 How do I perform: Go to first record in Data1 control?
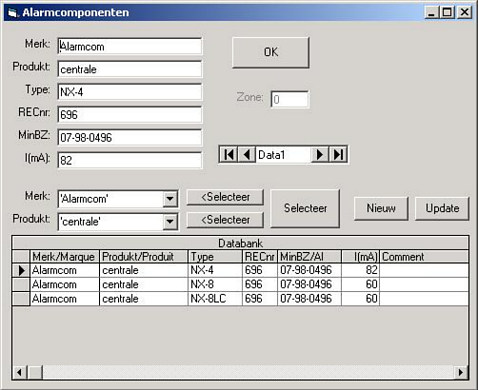coord(229,155)
